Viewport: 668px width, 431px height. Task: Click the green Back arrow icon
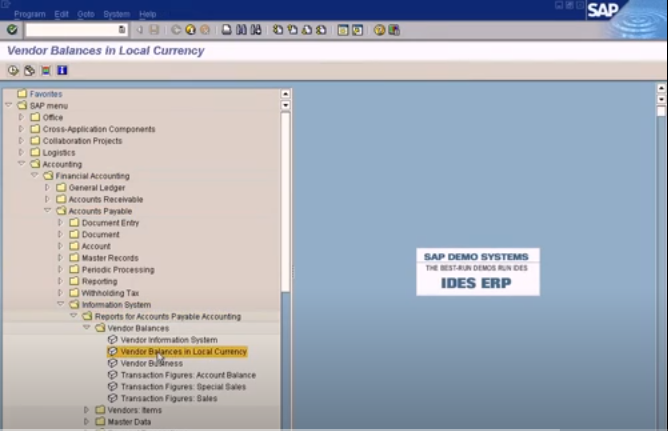point(176,30)
